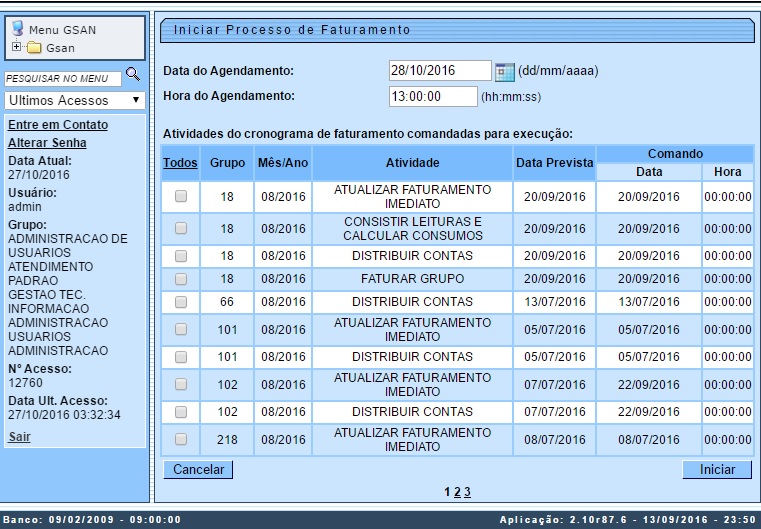Click the 13/07/2016 Data Prevista cell
Viewport: 761px width, 529px height.
(554, 302)
